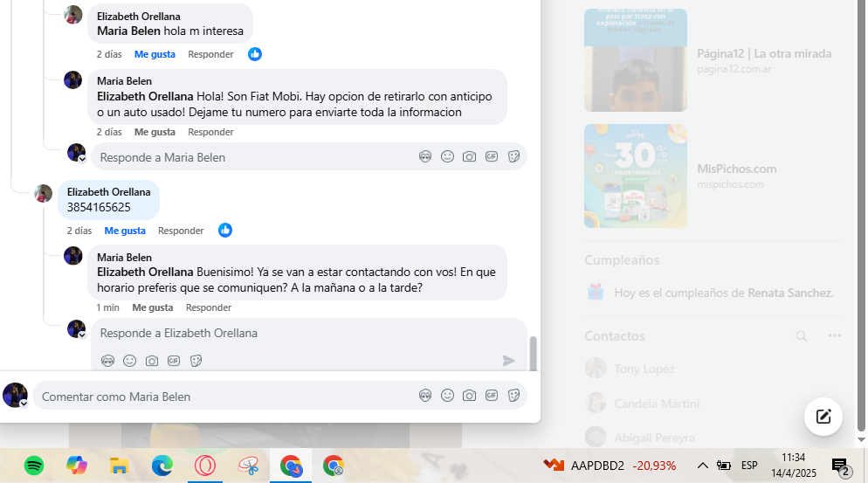Expand system tray hidden icons chevron

point(702,466)
